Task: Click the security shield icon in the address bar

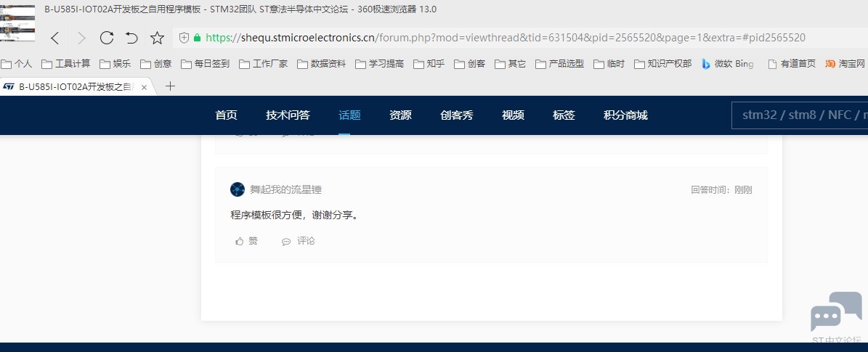Action: coord(184,38)
